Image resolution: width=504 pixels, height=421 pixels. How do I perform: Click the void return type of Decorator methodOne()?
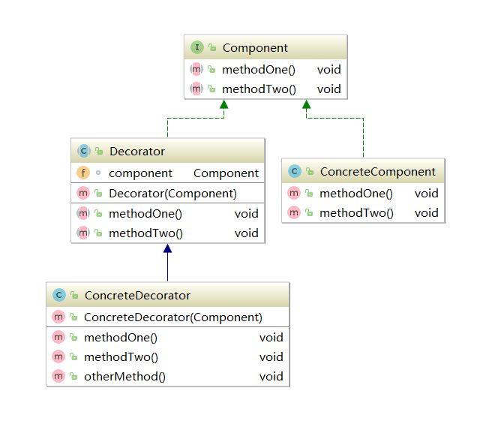[247, 214]
